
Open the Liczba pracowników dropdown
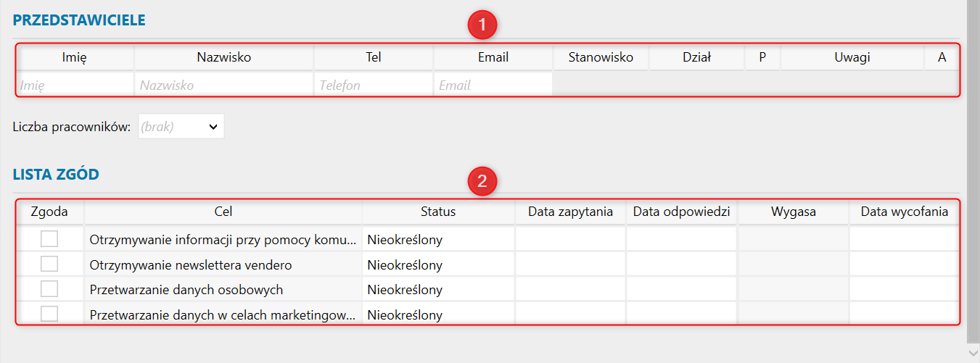click(181, 126)
